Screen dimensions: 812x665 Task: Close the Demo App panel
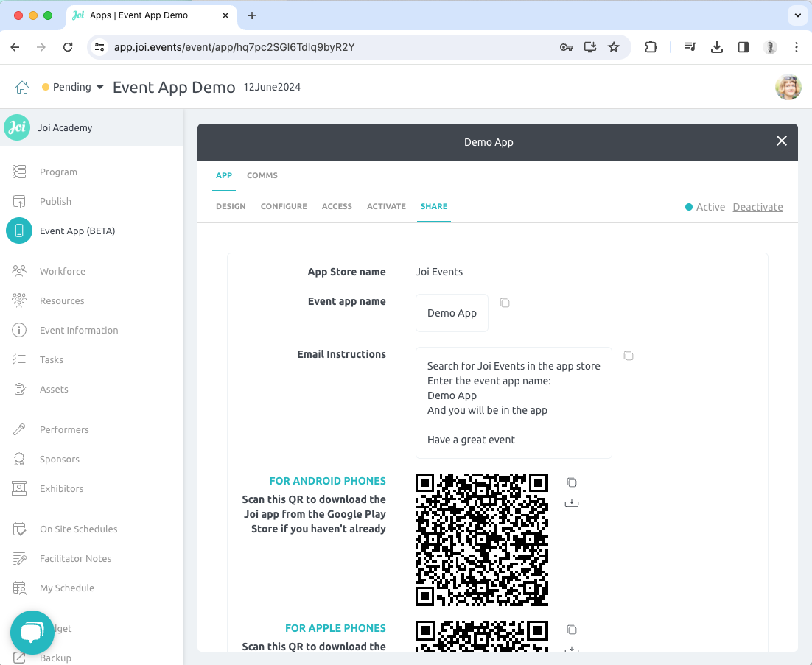[782, 141]
